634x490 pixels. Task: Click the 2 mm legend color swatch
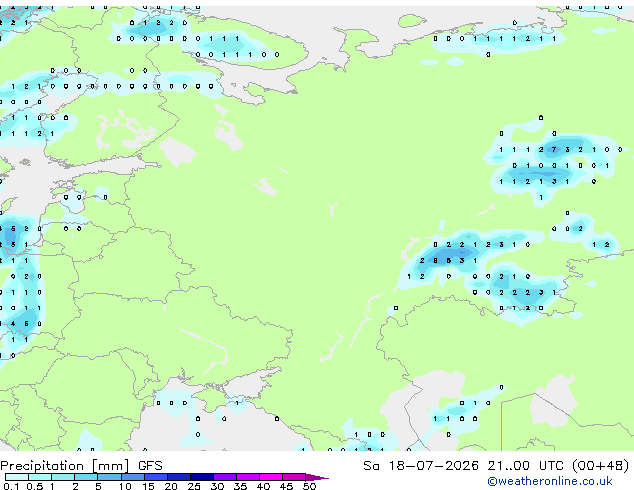(x=86, y=477)
